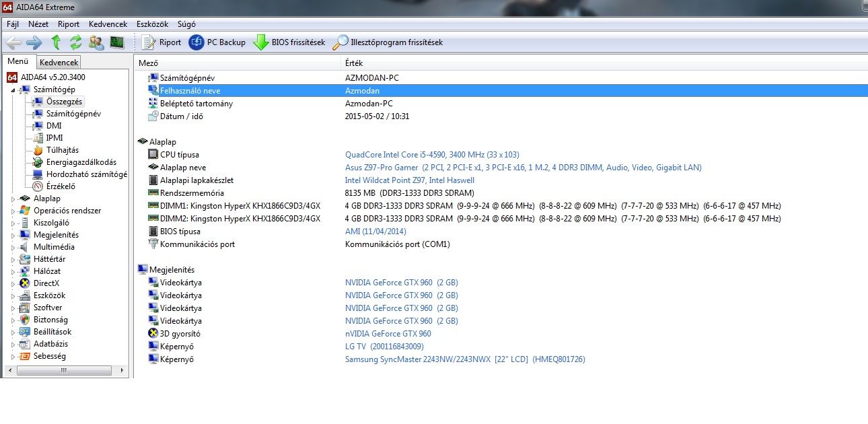Select the DMI tree item
The image size is (868, 424).
[54, 126]
